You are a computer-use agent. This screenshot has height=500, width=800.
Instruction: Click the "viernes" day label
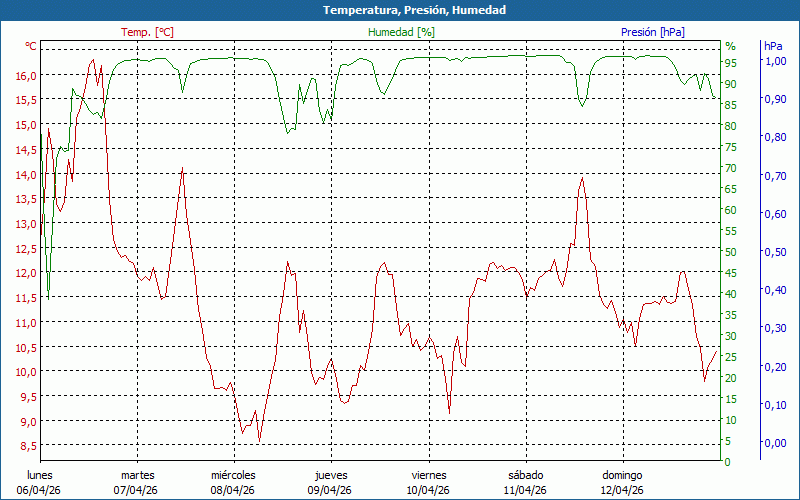click(x=428, y=475)
